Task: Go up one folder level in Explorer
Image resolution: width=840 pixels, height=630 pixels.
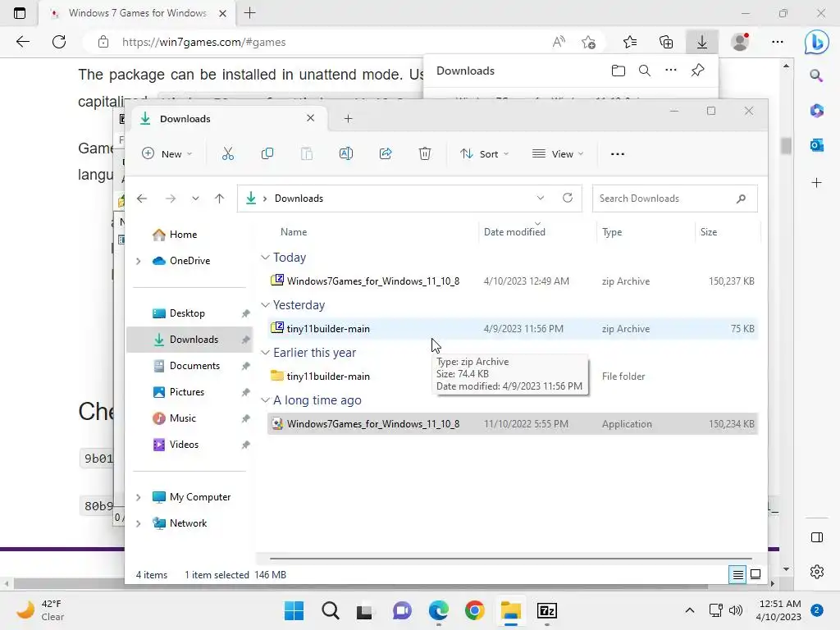Action: coord(219,199)
